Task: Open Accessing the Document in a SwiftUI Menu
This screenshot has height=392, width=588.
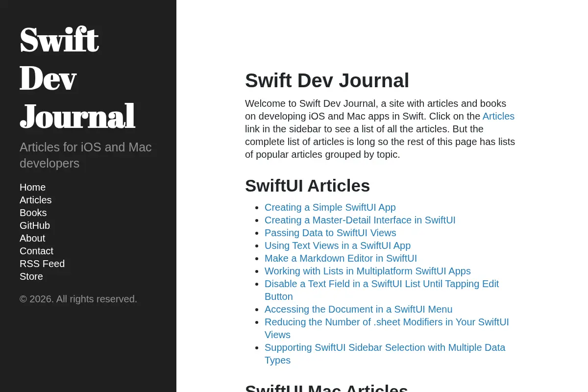Action: [x=358, y=309]
